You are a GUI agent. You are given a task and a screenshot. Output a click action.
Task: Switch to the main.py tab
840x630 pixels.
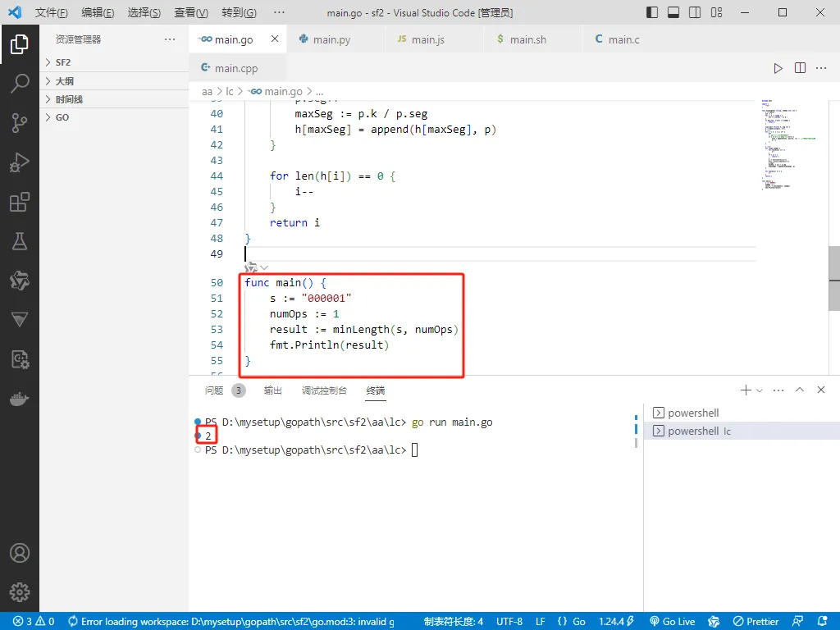[x=336, y=39]
